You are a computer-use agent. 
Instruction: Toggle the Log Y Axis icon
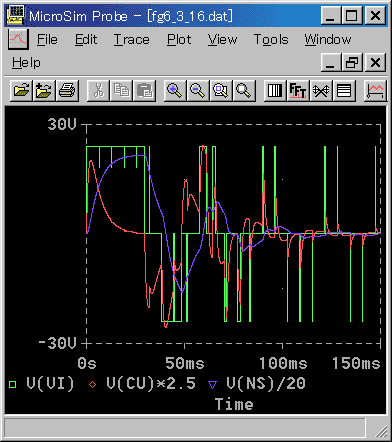click(x=344, y=90)
